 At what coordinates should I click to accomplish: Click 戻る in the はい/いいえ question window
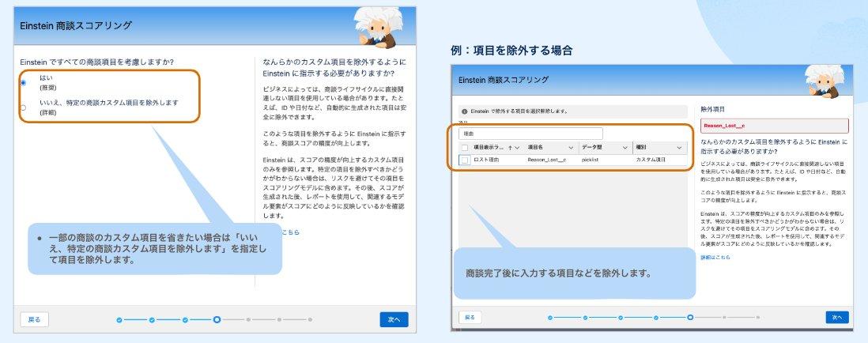[34, 319]
